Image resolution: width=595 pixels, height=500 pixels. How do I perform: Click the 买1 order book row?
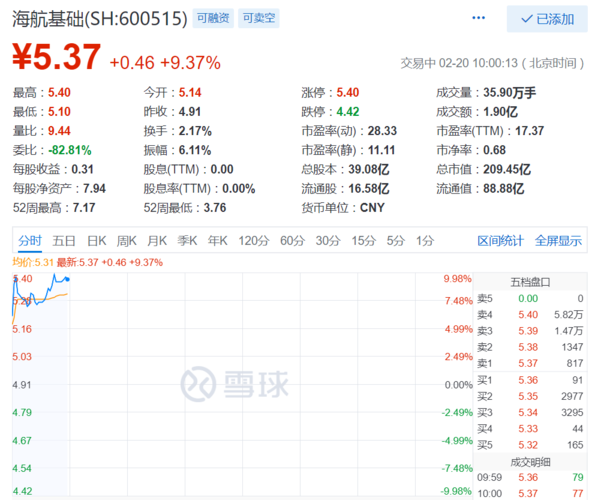click(530, 380)
